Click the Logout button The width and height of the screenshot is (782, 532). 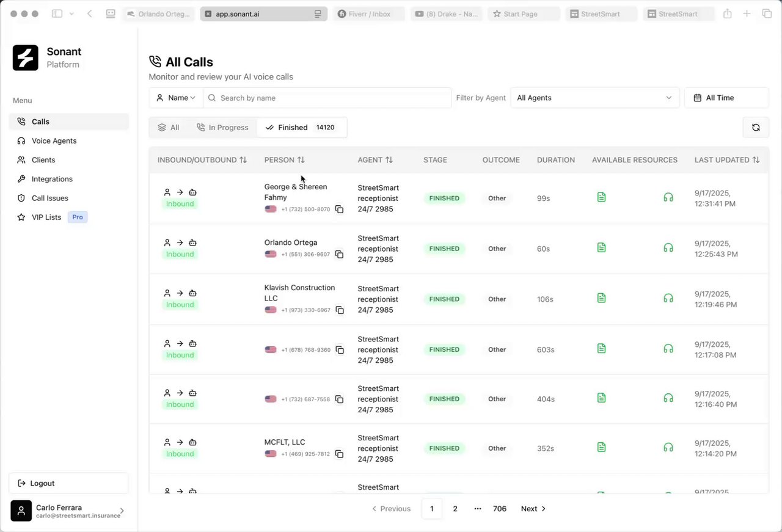coord(68,483)
